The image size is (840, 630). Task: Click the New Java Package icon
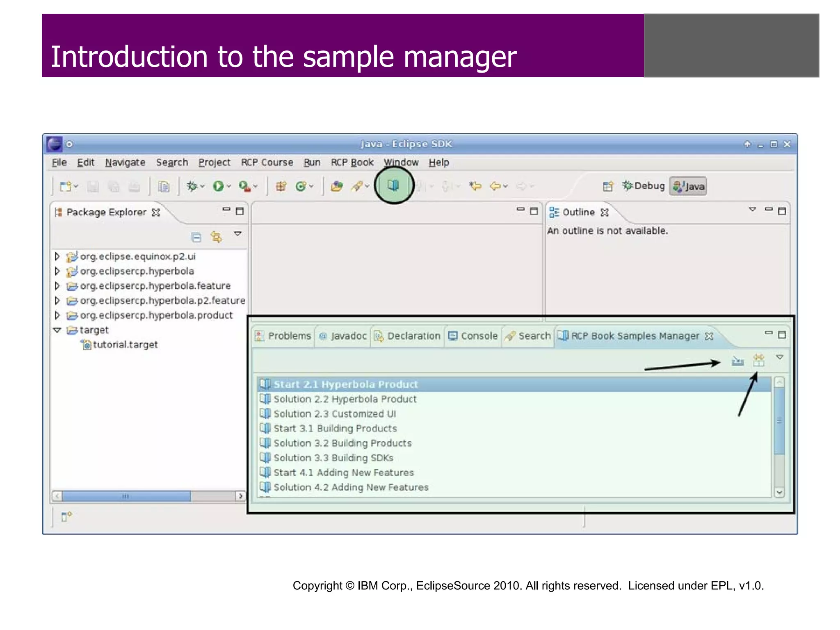281,187
